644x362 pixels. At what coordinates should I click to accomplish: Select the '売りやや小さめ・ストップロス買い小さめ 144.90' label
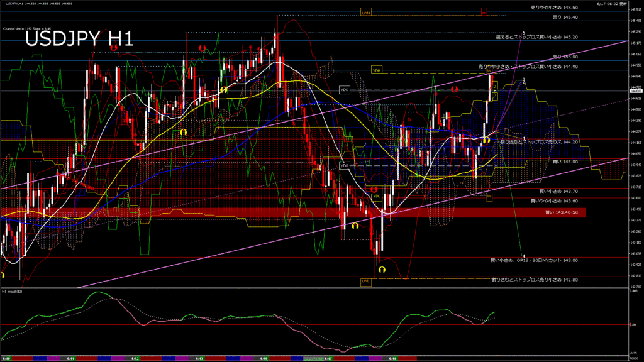coord(528,67)
